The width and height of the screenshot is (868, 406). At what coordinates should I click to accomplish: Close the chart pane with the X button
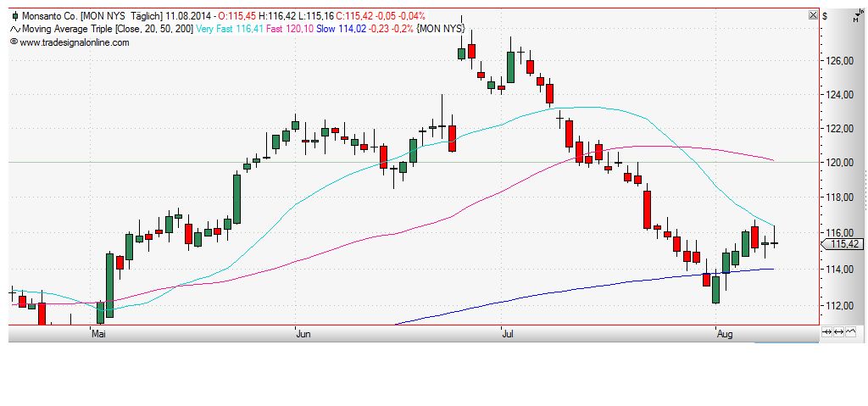813,15
